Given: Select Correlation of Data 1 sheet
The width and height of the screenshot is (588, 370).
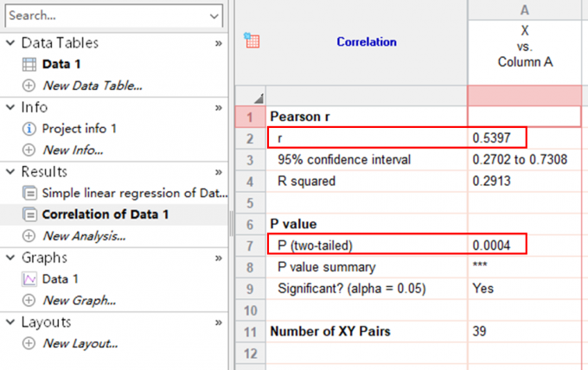Looking at the screenshot, I should (105, 214).
